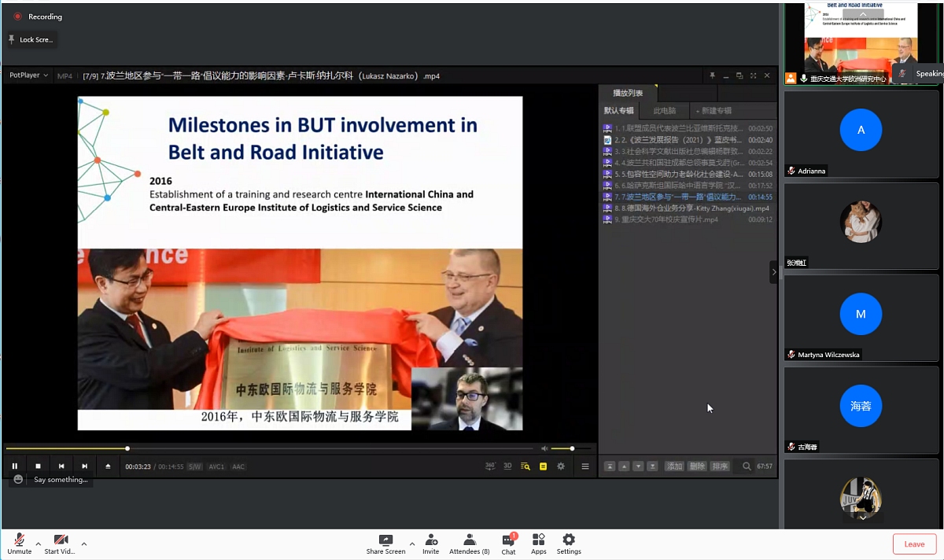Show previous participants with up chevron
Viewport: 944px width, 560px height.
(863, 14)
